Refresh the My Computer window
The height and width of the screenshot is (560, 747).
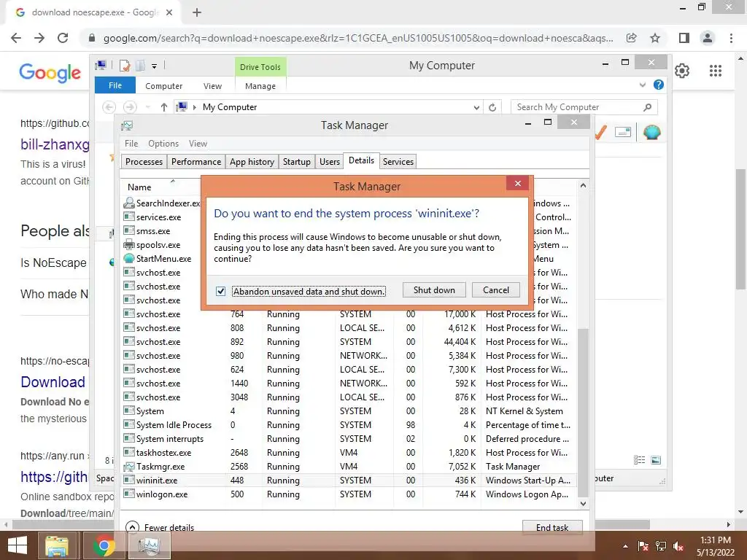click(x=492, y=108)
